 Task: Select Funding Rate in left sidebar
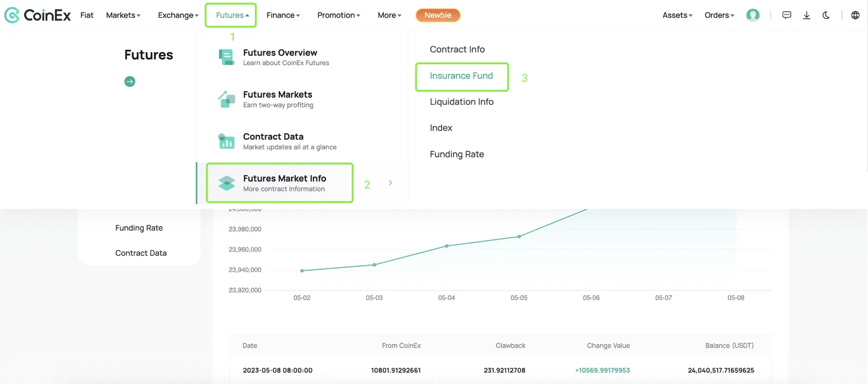tap(139, 228)
